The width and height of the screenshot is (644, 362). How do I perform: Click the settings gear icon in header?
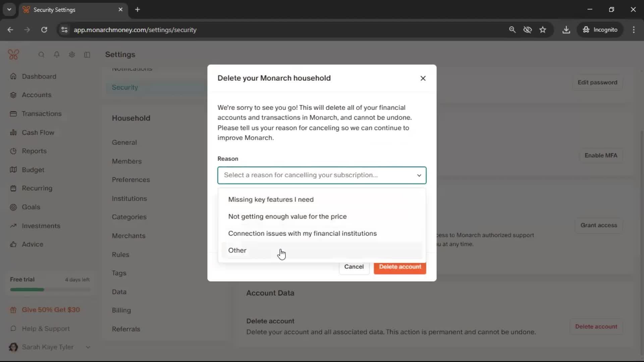pyautogui.click(x=72, y=55)
